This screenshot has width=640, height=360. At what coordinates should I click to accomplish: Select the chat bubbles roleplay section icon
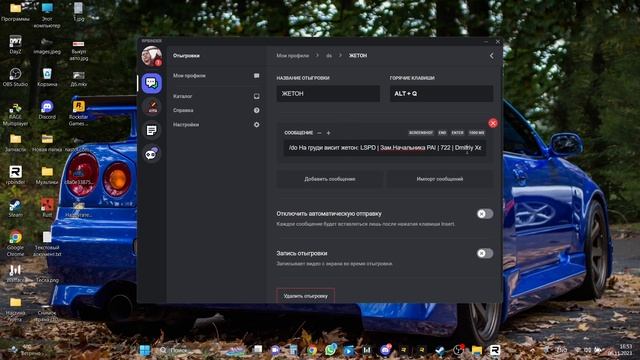[x=151, y=83]
